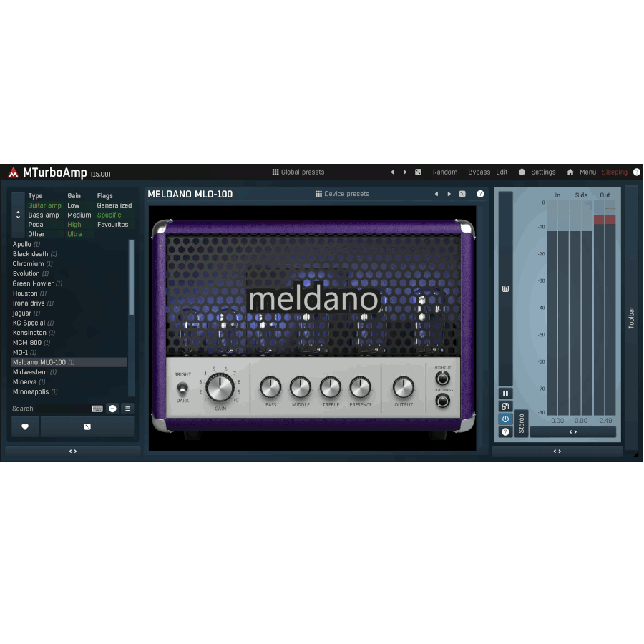Expand meter width arrows below values
Viewport: 644px width, 644px height.
pyautogui.click(x=573, y=431)
